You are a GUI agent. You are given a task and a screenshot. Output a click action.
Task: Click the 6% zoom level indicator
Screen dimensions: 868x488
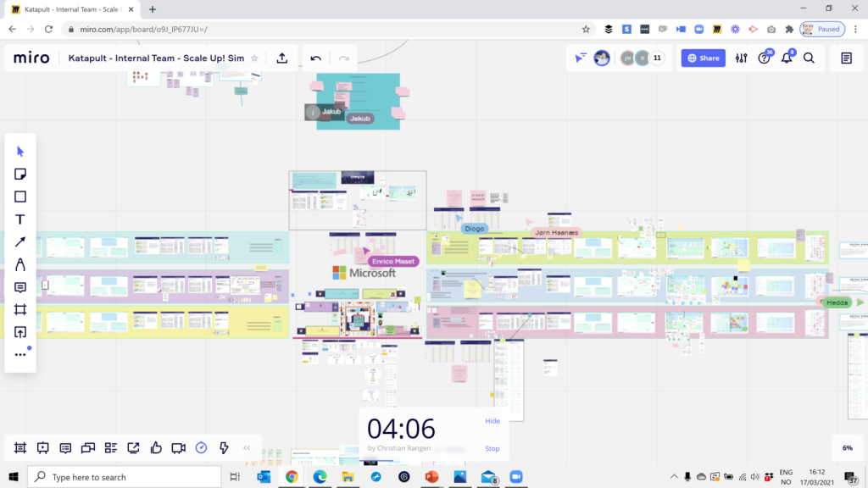847,448
